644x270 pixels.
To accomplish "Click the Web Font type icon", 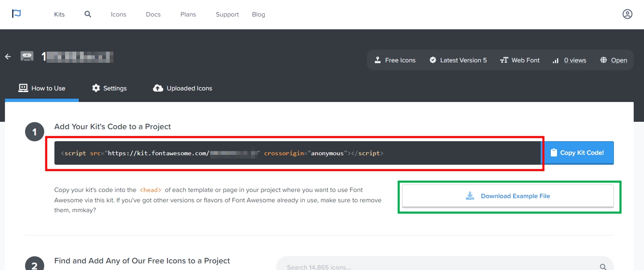I will (x=504, y=60).
